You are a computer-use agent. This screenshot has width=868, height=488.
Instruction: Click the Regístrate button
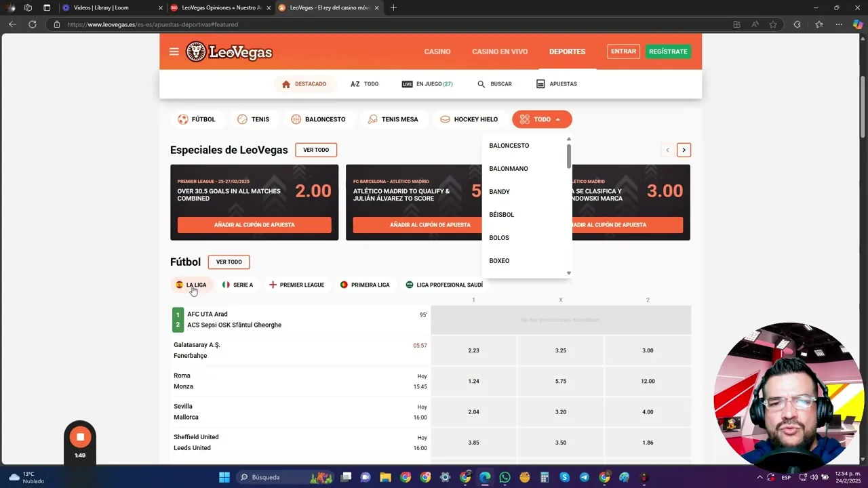point(668,52)
